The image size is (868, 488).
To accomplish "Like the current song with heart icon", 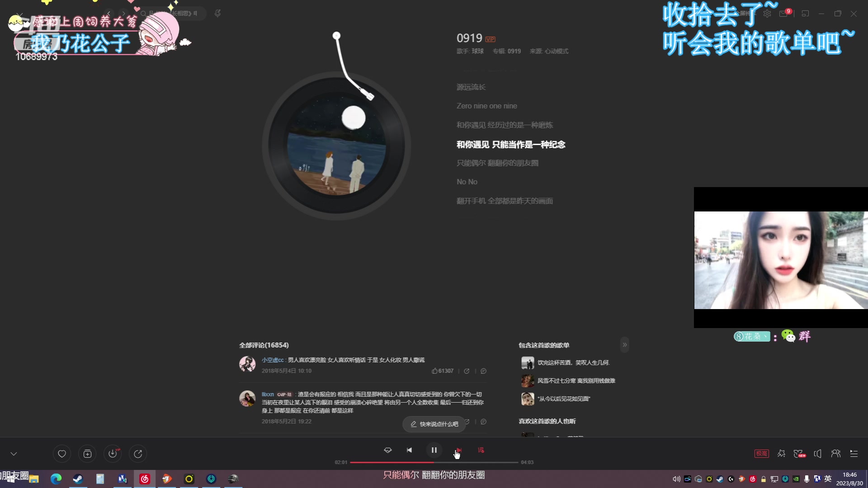I will (62, 454).
